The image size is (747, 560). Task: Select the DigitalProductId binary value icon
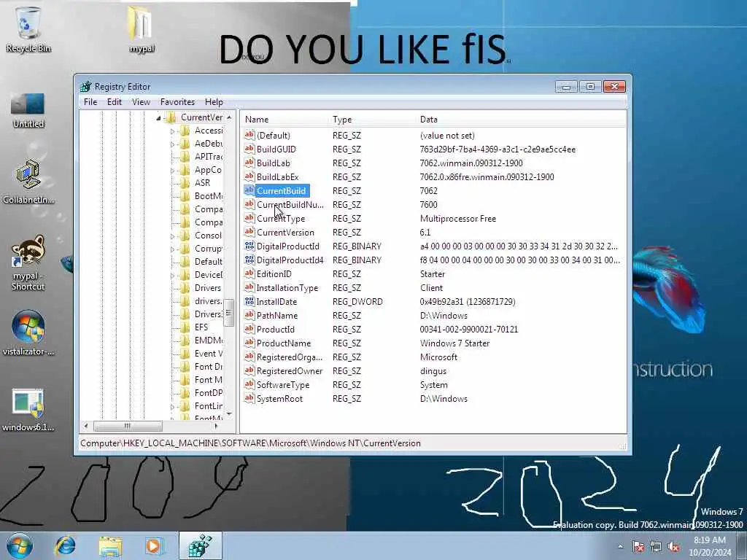(249, 246)
